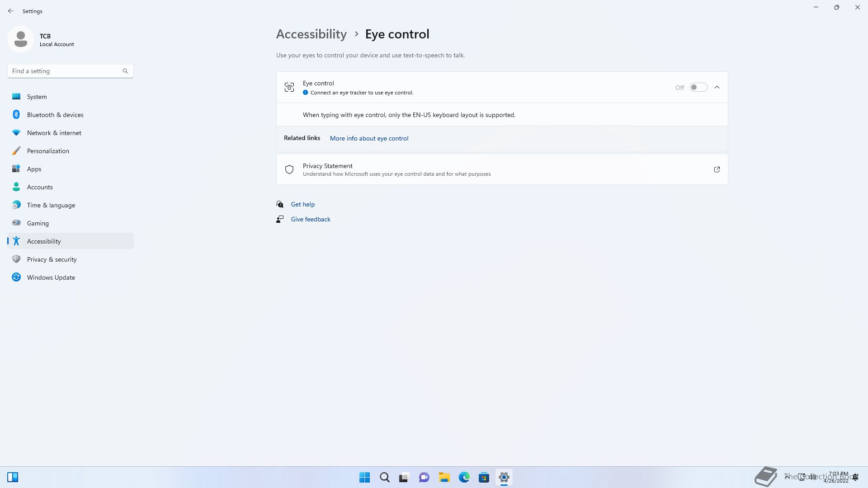Click the Windows Update sync icon
The height and width of the screenshot is (488, 868).
click(x=16, y=277)
